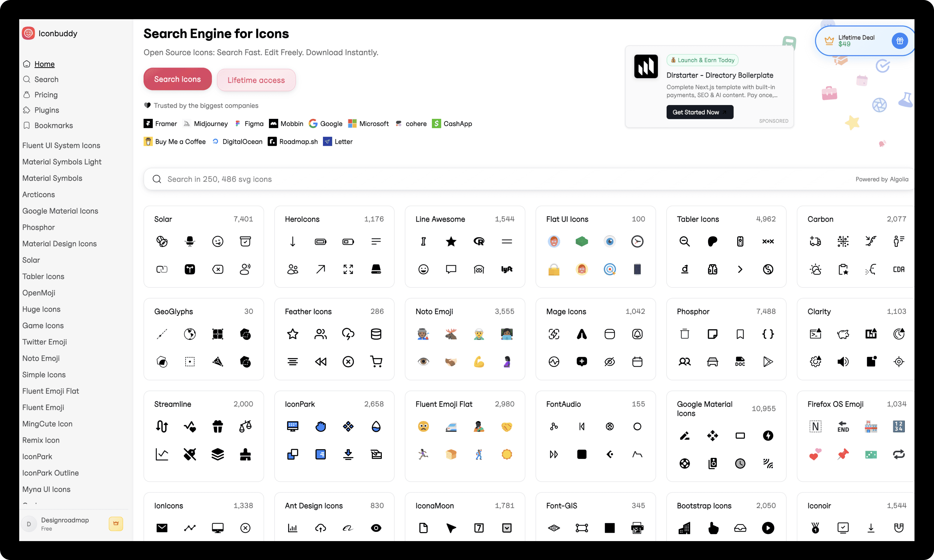Image resolution: width=934 pixels, height=560 pixels.
Task: Pick the bookmark icon in Phosphor card
Action: click(740, 334)
